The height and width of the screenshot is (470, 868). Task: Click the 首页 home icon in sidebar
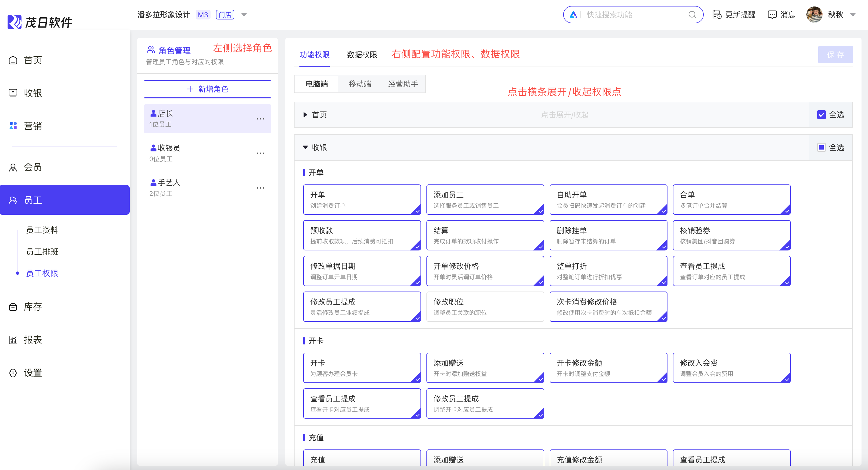pos(13,60)
